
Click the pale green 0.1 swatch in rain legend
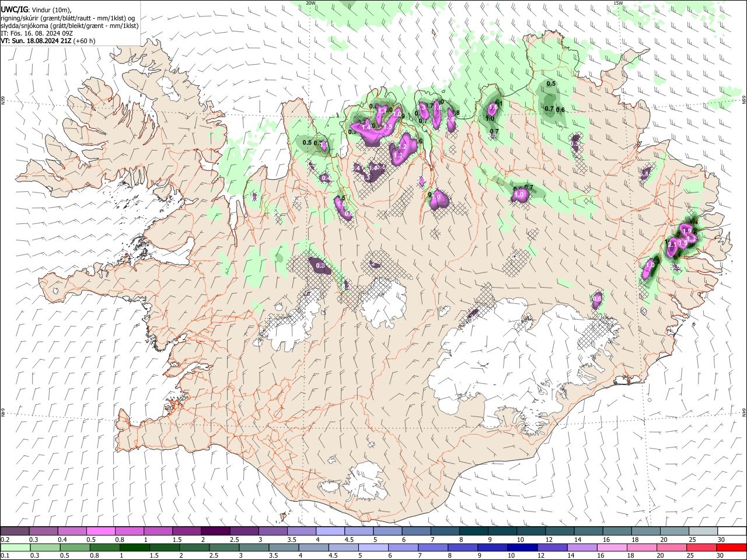pos(15,547)
